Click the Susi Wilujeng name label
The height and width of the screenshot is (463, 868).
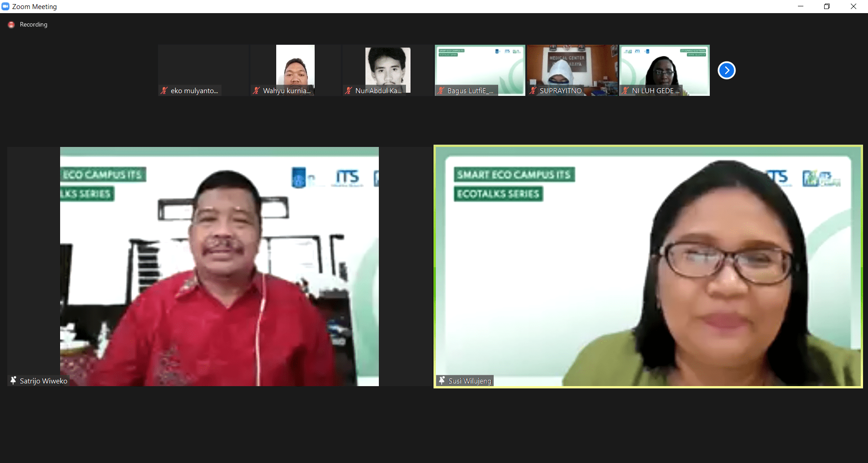pyautogui.click(x=470, y=381)
